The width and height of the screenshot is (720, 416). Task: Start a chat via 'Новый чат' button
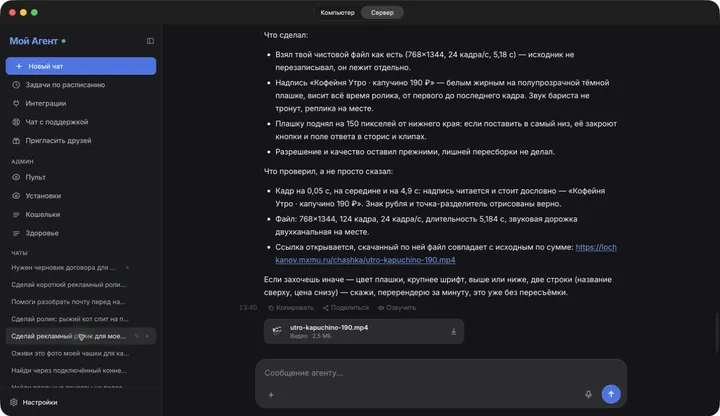click(x=81, y=66)
